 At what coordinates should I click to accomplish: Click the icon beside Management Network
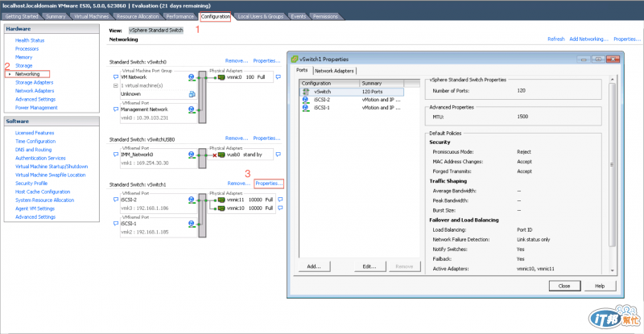coord(192,109)
